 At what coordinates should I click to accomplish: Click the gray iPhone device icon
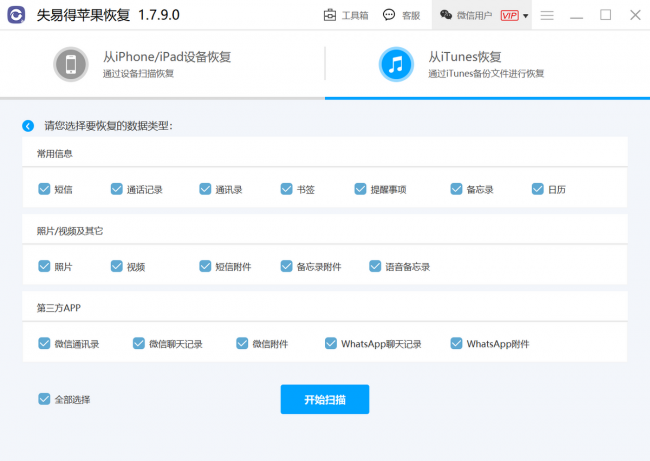71,64
